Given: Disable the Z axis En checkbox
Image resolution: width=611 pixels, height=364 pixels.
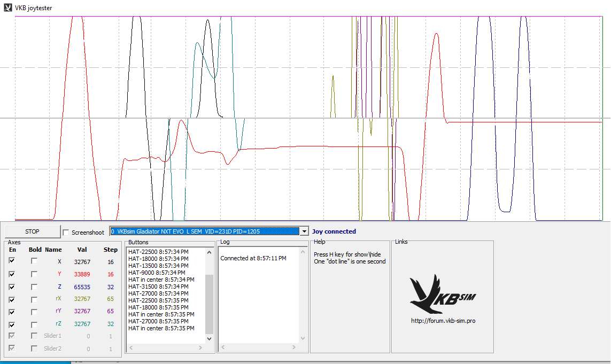Looking at the screenshot, I should pos(12,287).
